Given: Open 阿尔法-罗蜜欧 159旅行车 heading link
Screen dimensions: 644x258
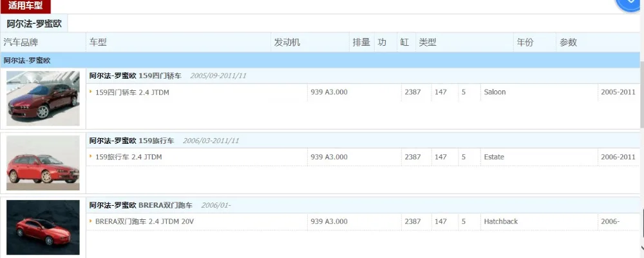Looking at the screenshot, I should [x=132, y=141].
